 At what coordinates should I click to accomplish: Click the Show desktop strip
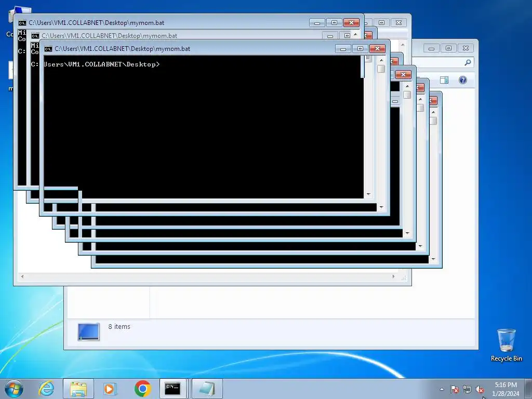[x=528, y=389]
